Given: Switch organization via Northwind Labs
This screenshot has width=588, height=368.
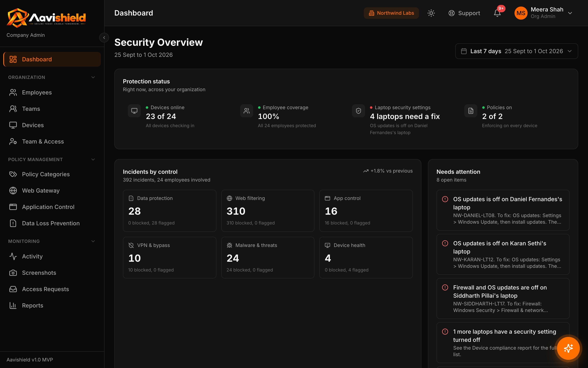Looking at the screenshot, I should [x=391, y=13].
